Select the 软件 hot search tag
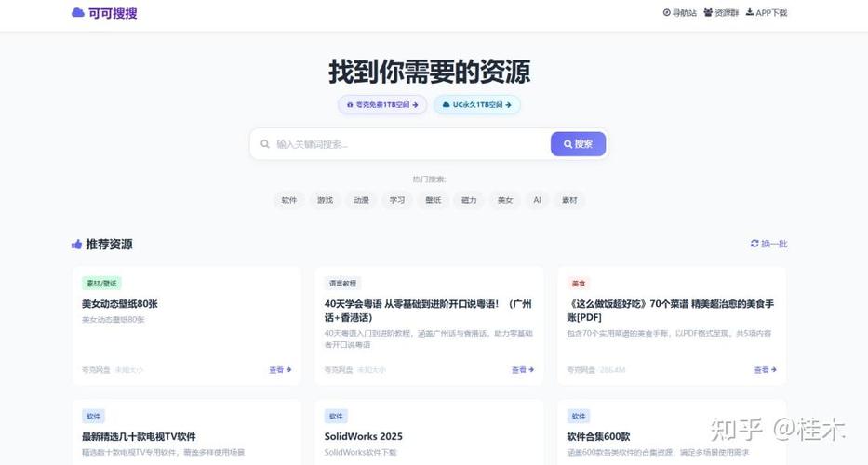Viewport: 868px width, 465px height. pos(289,200)
